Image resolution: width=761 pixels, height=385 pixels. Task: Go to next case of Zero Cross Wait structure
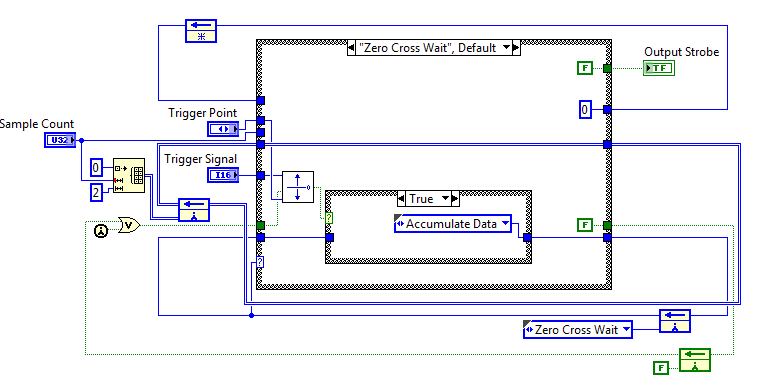click(516, 48)
